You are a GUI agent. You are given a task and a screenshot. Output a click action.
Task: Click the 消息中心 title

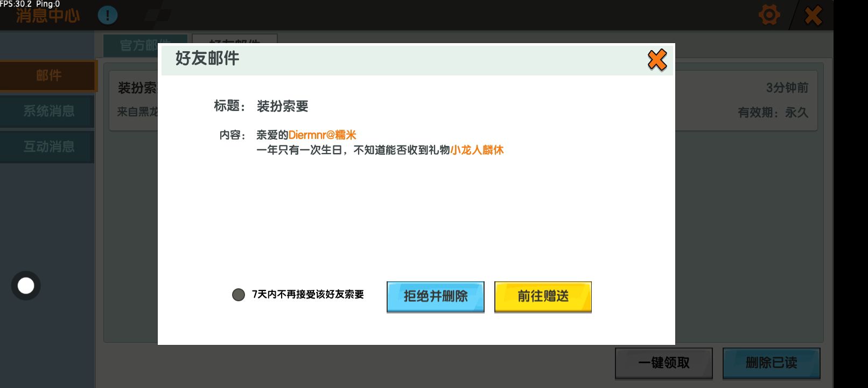(47, 17)
